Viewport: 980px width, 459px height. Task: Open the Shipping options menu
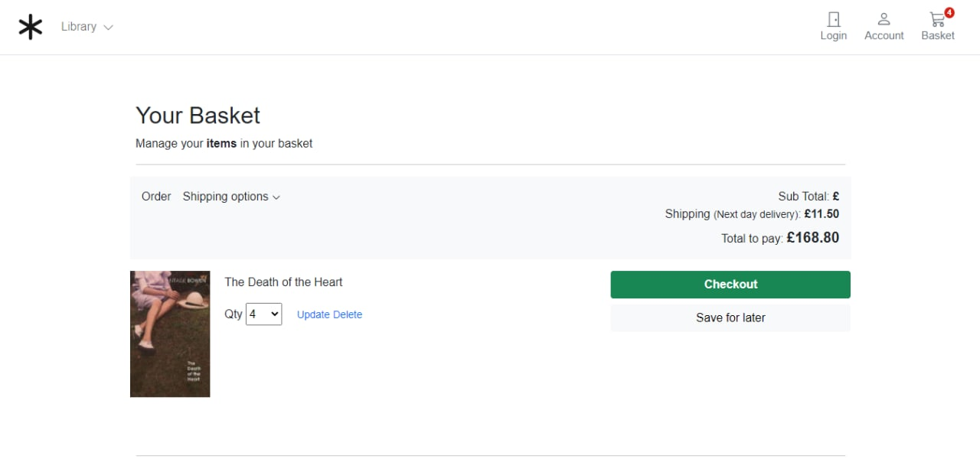pyautogui.click(x=226, y=197)
